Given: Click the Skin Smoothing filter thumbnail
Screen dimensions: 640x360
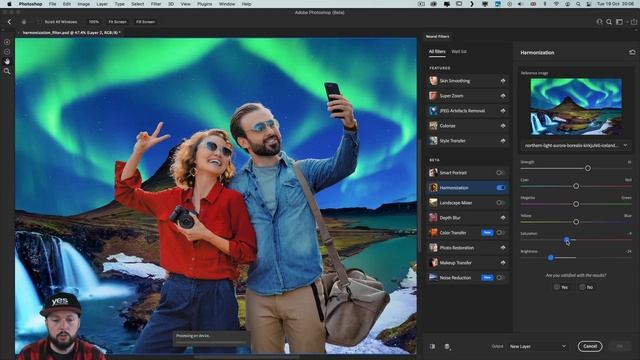Looking at the screenshot, I should (433, 81).
